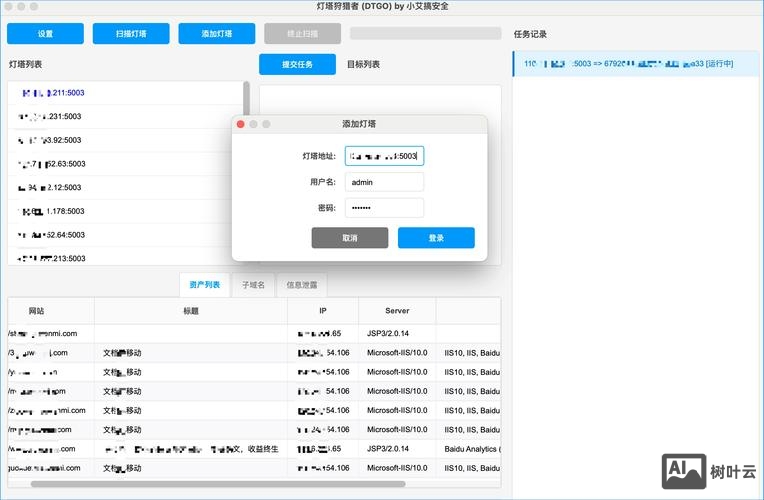Screen dimensions: 764x500
Task: Select the lighthouse entry ending in .231:5003
Action: point(125,116)
